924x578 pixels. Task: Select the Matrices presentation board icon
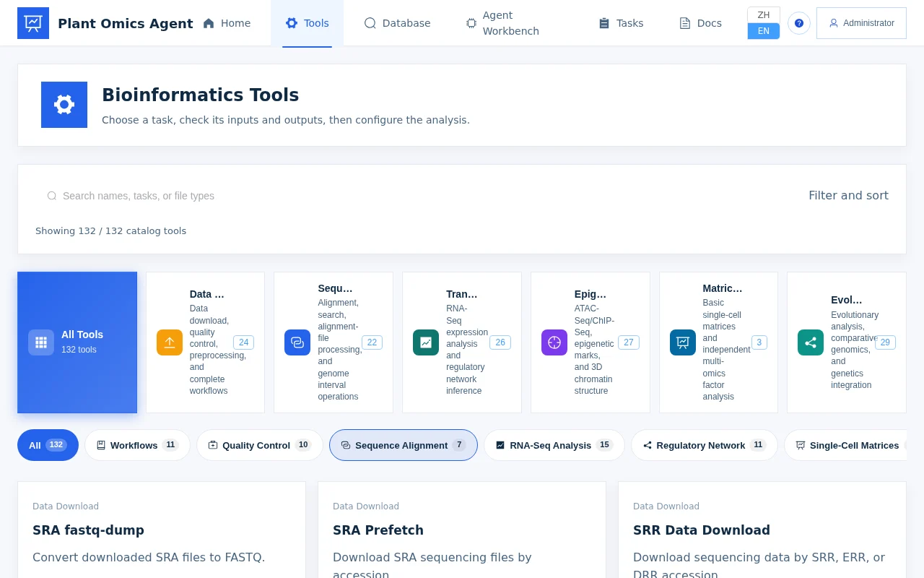click(x=683, y=342)
